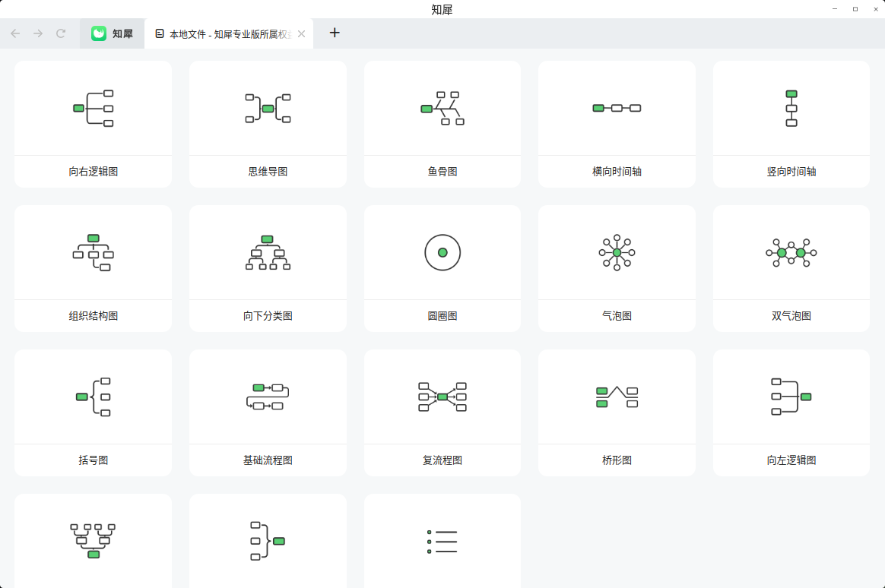885x588 pixels.
Task: Open the 向左逻辑图 template card
Action: coord(791,412)
